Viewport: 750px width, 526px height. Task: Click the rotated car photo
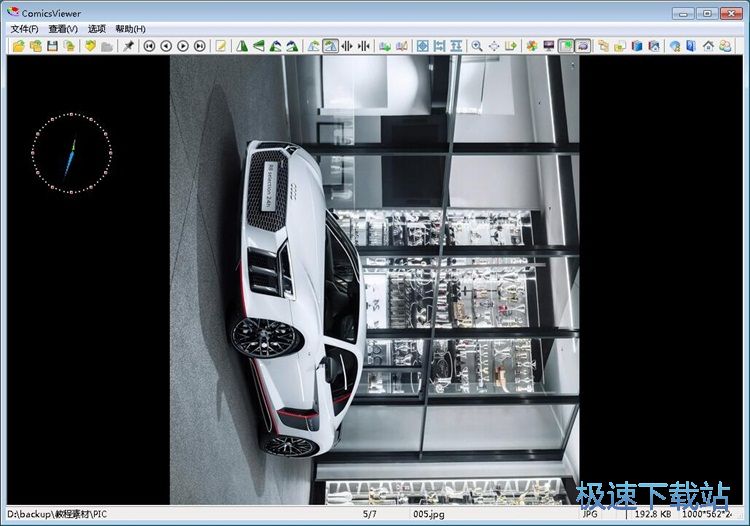click(375, 280)
